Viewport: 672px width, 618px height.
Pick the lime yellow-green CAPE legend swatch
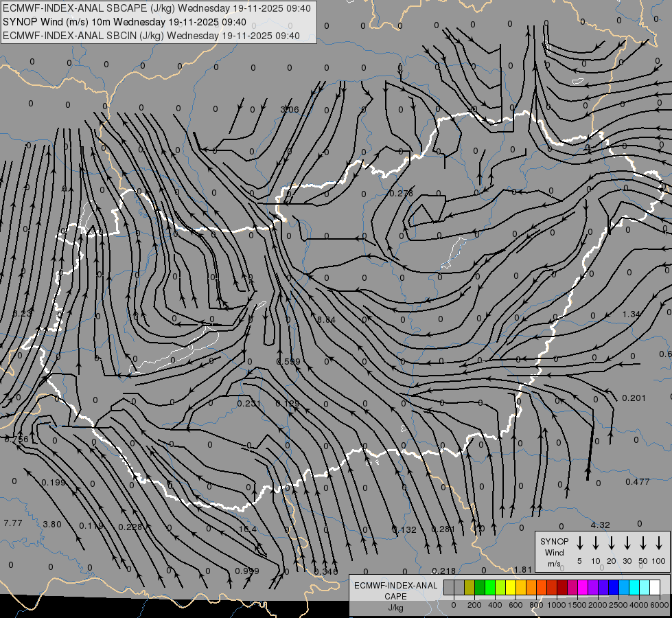tap(500, 587)
